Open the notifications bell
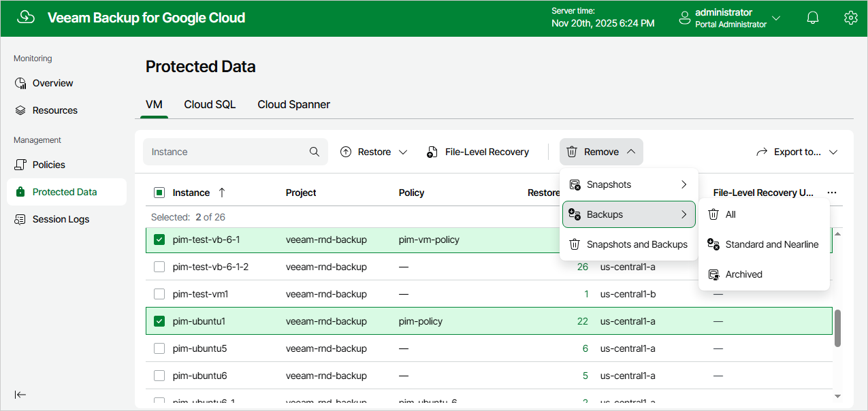Screen dimensions: 868x411 [x=812, y=18]
